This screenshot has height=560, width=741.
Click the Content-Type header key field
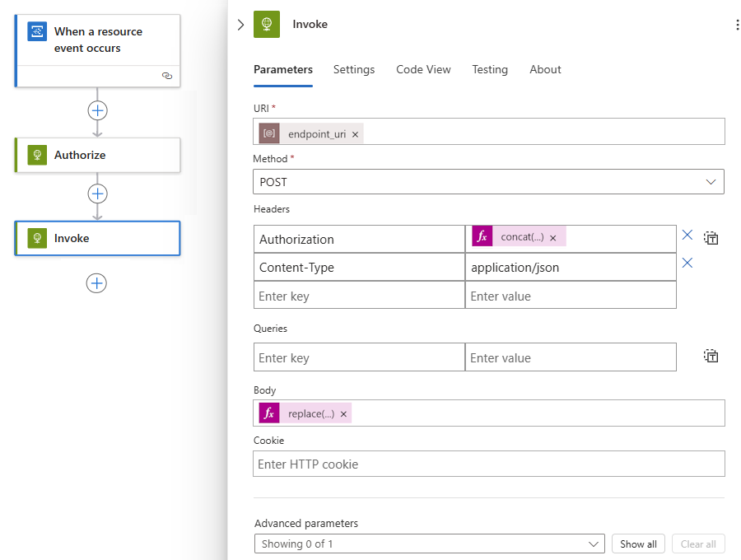pos(359,267)
